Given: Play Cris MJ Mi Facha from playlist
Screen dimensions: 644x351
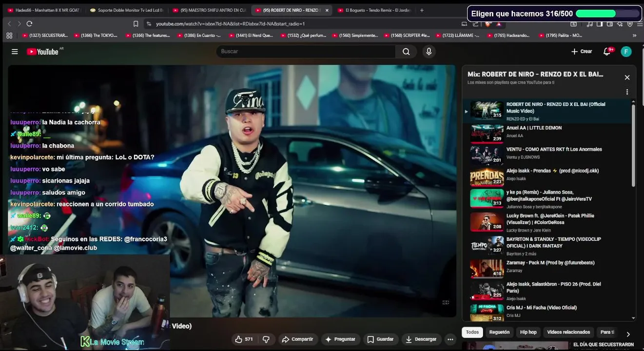Looking at the screenshot, I should [549, 312].
